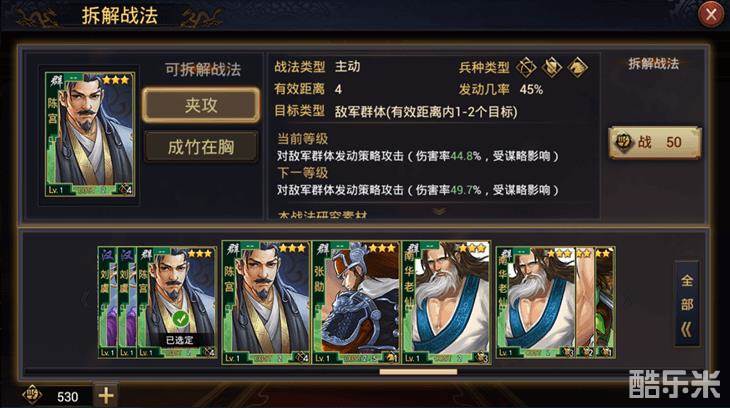The height and width of the screenshot is (408, 730).
Task: Click the left arrow in the card list
Action: coord(87,299)
